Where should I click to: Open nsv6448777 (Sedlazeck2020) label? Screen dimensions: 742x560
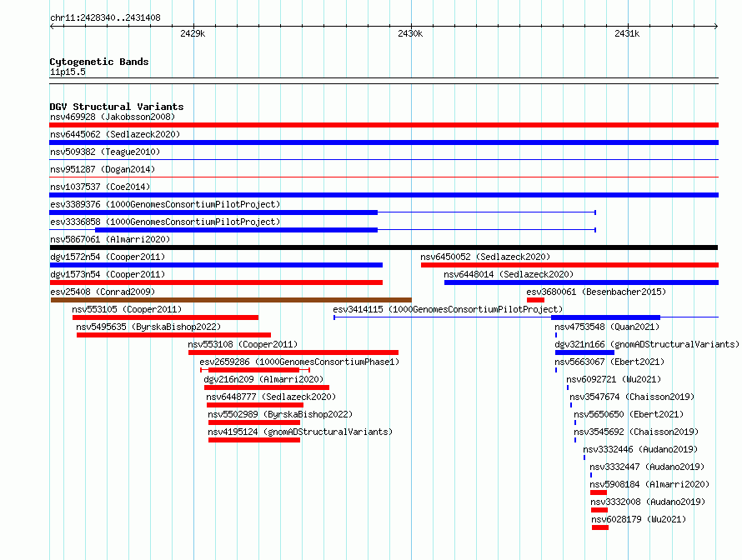tap(271, 397)
